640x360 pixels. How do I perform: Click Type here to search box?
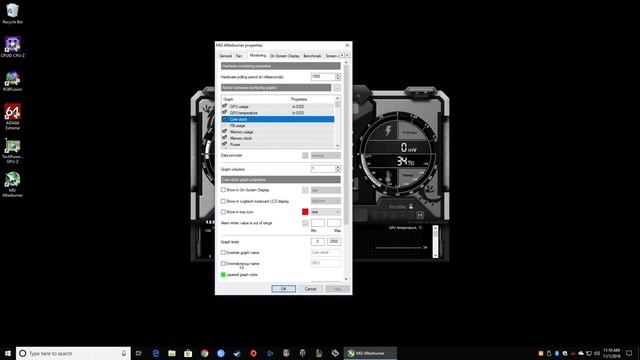(73, 353)
